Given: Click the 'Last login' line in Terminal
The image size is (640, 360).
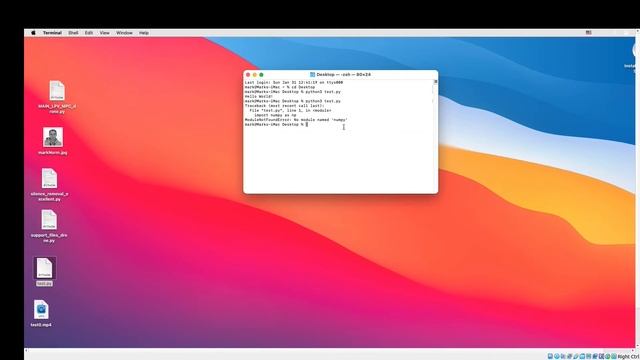Looking at the screenshot, I should pos(293,82).
